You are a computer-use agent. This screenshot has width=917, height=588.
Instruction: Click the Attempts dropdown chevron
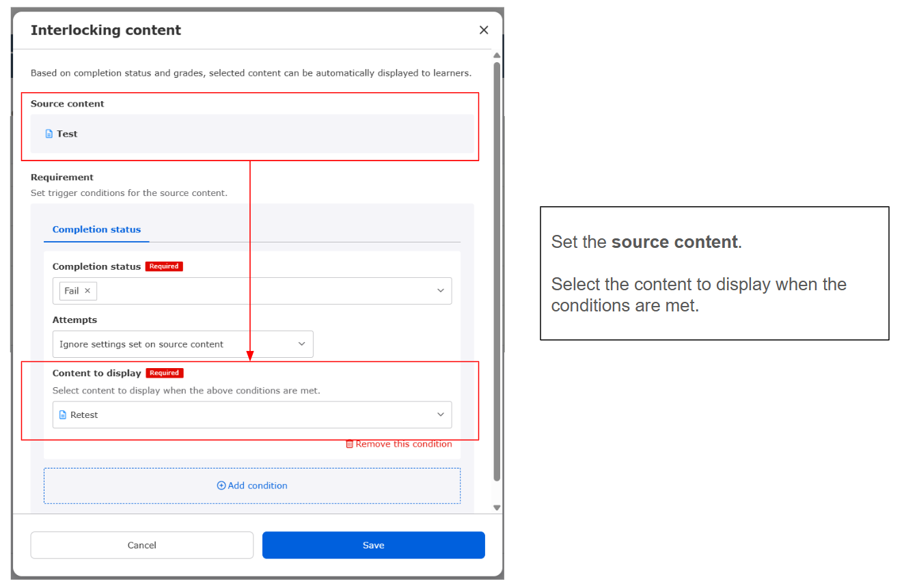coord(302,344)
